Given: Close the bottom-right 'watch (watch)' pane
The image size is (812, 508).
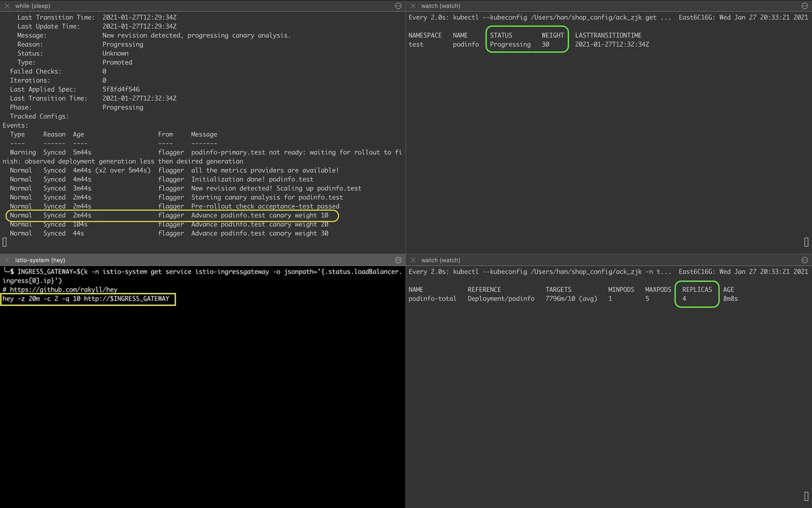Looking at the screenshot, I should point(413,260).
